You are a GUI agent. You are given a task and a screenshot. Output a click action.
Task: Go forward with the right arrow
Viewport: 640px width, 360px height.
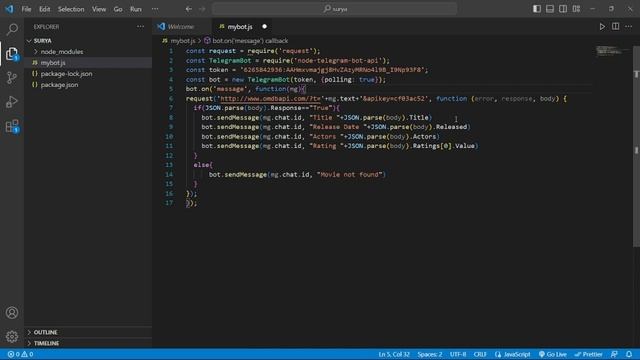(202, 9)
